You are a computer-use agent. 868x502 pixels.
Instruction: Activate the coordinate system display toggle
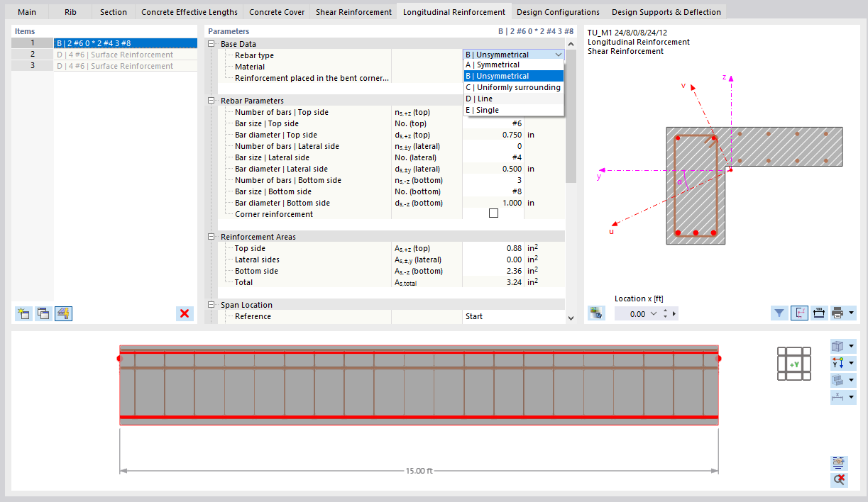[799, 313]
